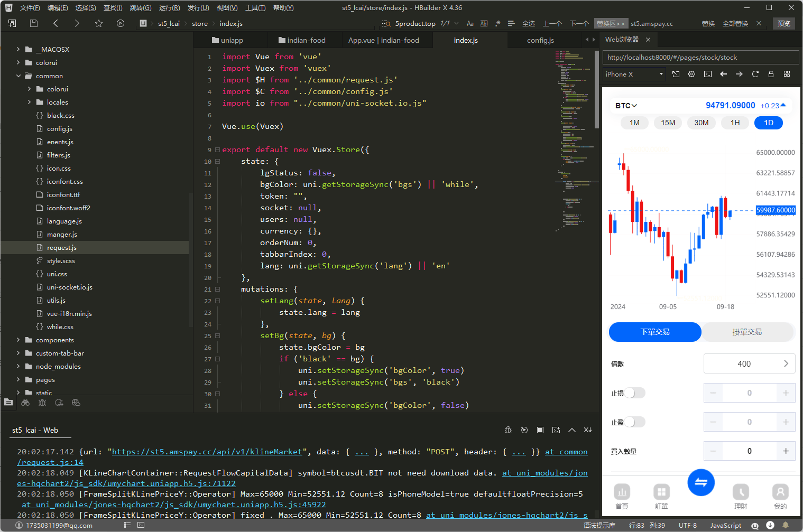Toggle the match case Aa search option
Viewport: 803px width, 532px height.
[470, 23]
